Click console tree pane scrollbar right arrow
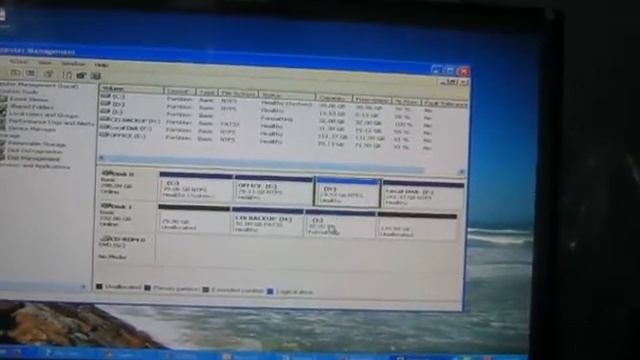Viewport: 640px width, 360px height. pos(84,287)
